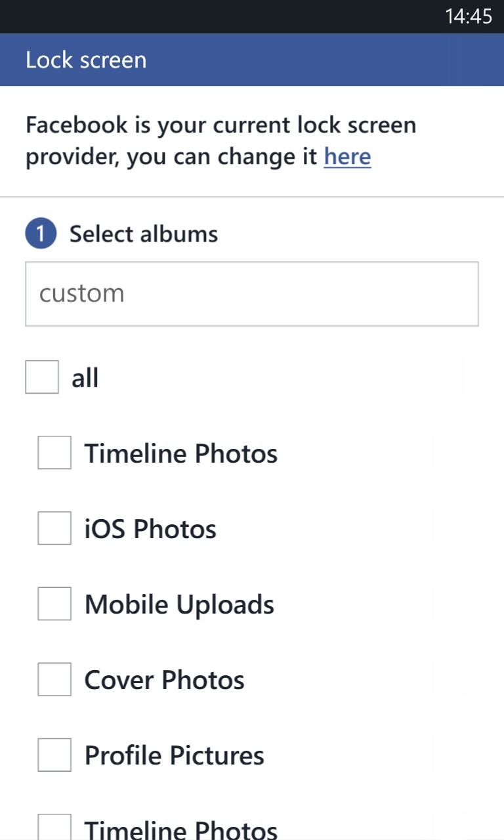This screenshot has height=840, width=504.
Task: Click the "Cover Photos" album name
Action: point(164,680)
